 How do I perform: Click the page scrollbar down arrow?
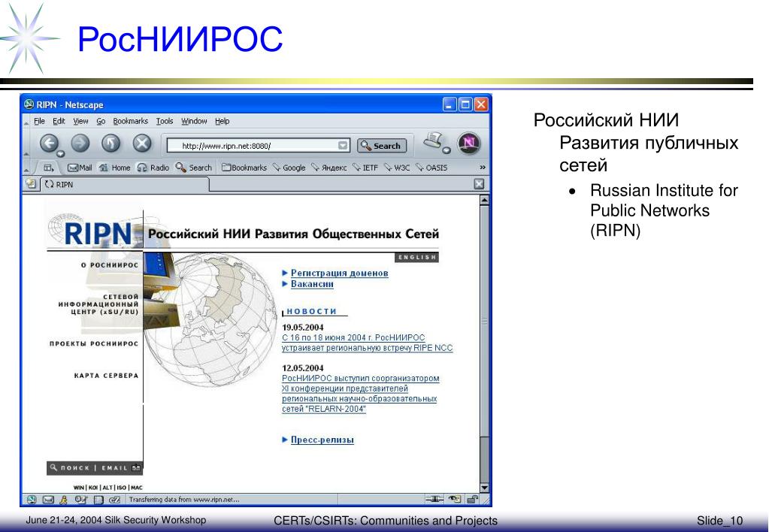pyautogui.click(x=484, y=488)
